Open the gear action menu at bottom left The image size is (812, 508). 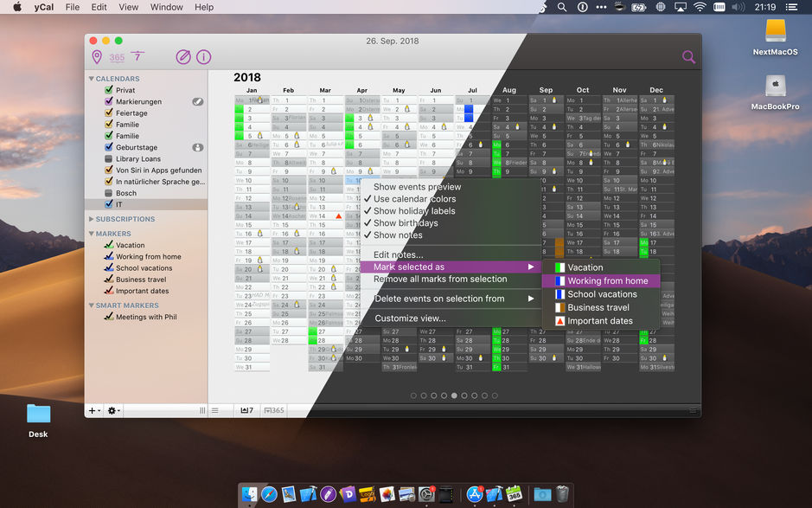(112, 410)
